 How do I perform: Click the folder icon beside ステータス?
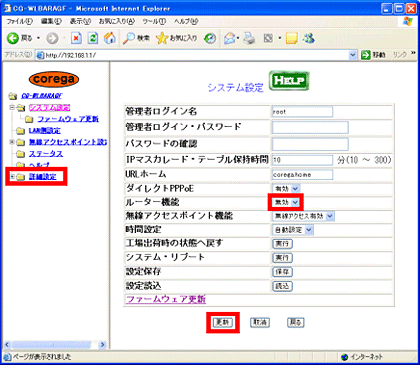click(21, 154)
